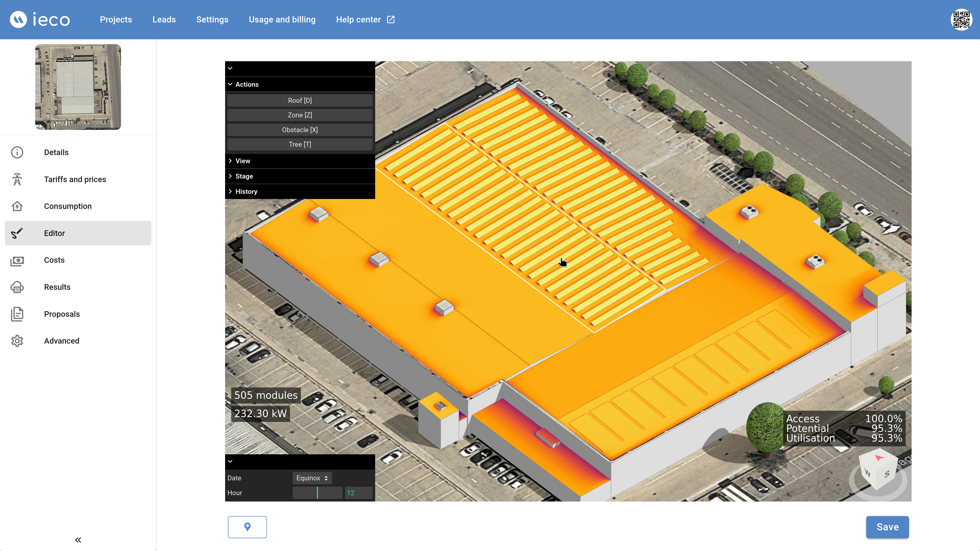Click the ieco logo icon
This screenshot has width=980, height=551.
click(18, 19)
